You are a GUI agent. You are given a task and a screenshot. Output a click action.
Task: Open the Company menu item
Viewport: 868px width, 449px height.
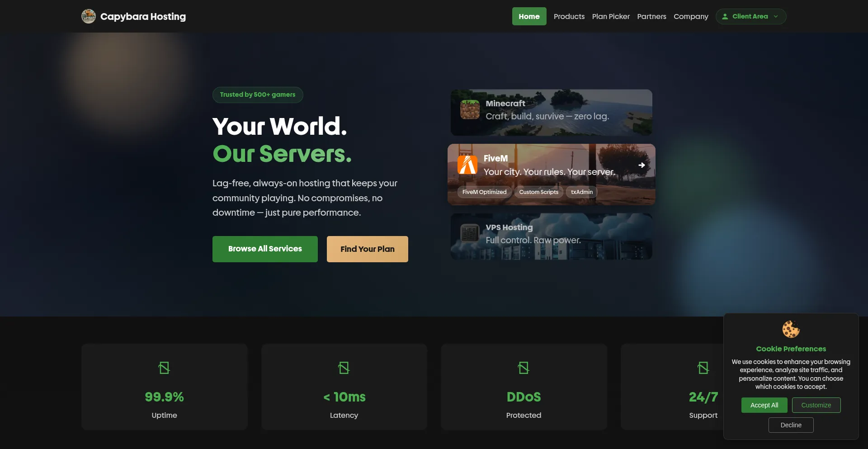point(691,16)
